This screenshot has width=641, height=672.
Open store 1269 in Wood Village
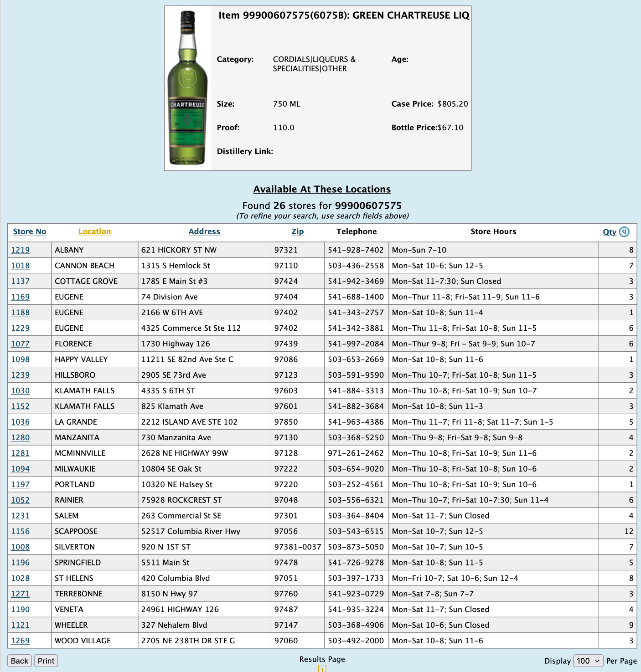(x=21, y=641)
